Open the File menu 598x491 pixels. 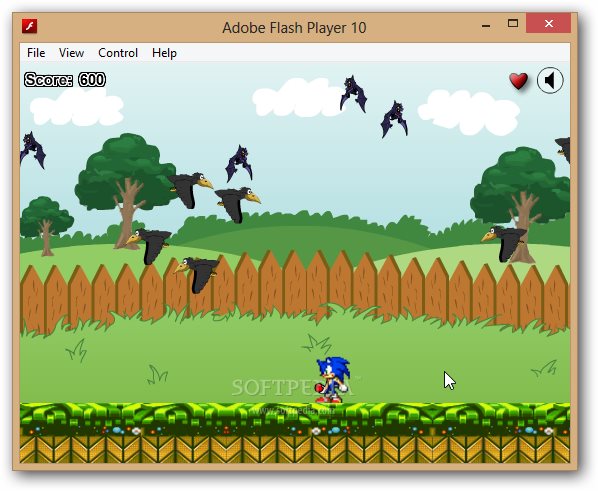click(x=36, y=53)
